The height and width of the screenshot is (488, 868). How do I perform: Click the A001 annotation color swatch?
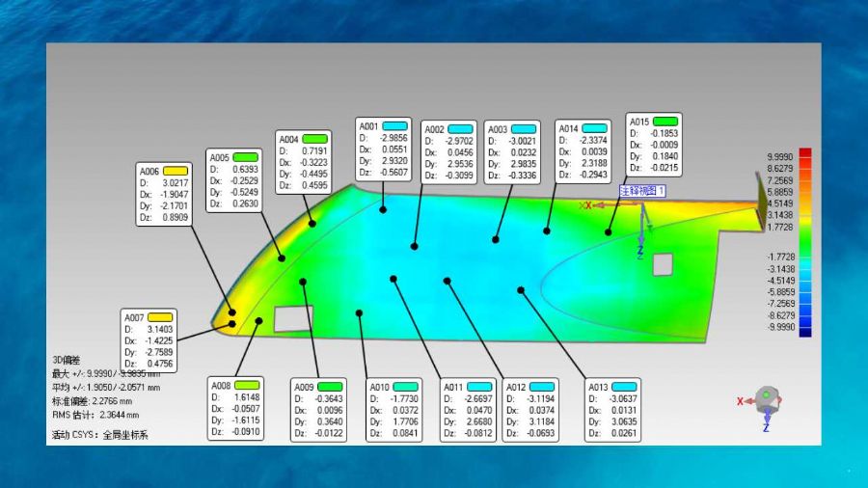tap(394, 126)
